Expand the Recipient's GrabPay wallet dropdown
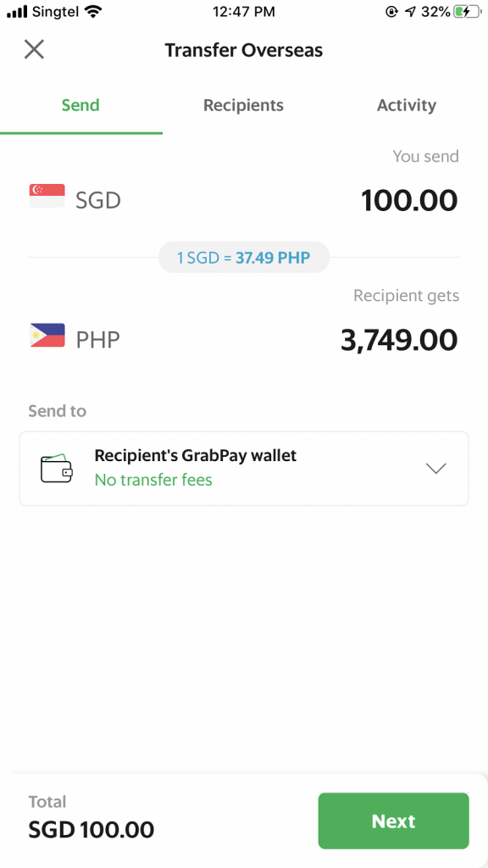This screenshot has width=488, height=868. [x=243, y=467]
